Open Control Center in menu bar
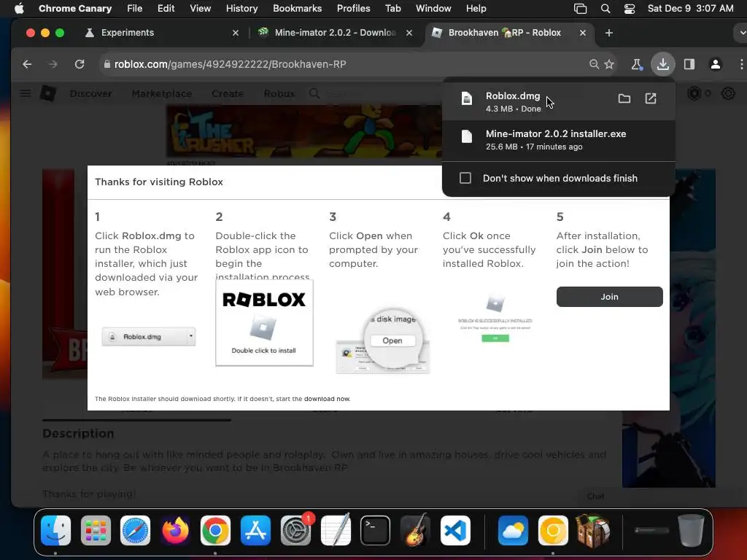This screenshot has width=747, height=560. (x=630, y=9)
